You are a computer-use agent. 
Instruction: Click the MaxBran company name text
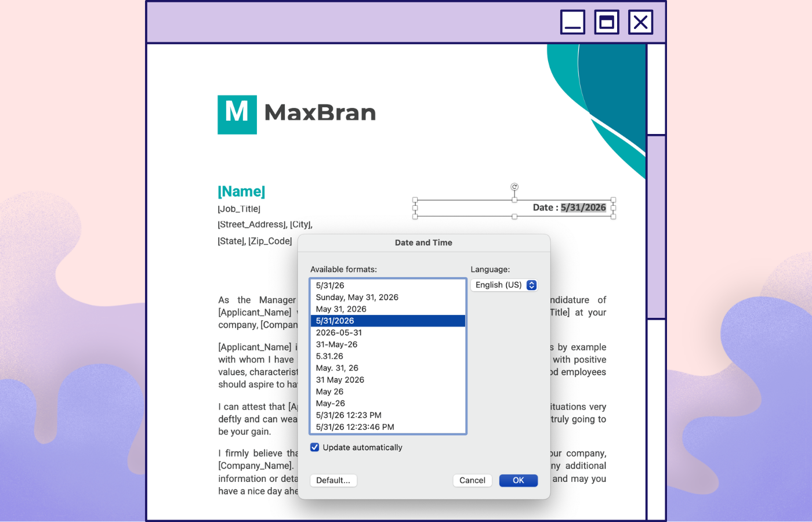(x=320, y=113)
